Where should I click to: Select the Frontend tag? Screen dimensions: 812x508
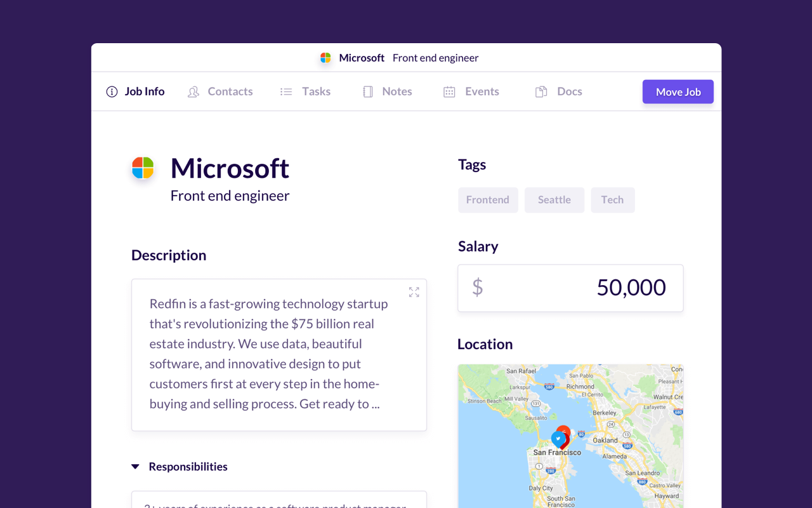click(488, 200)
